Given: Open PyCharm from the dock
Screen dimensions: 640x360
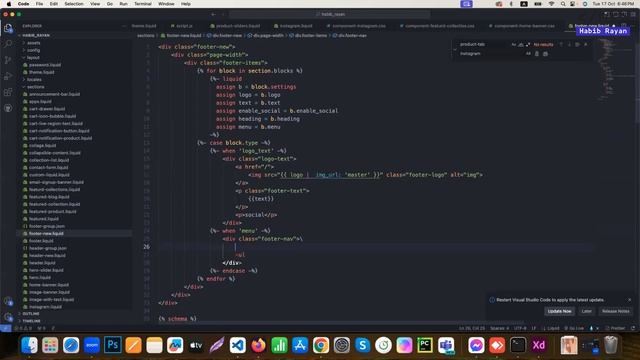Looking at the screenshot, I should pyautogui.click(x=425, y=345).
